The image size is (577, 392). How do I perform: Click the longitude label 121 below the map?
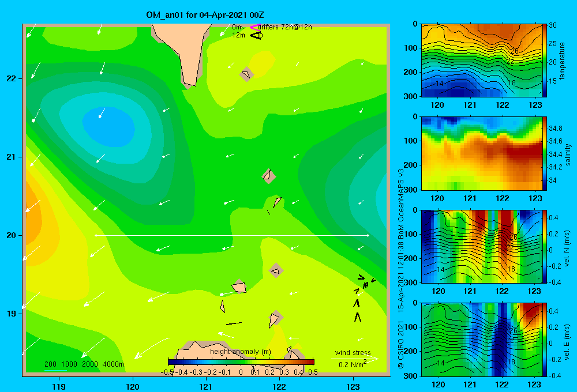[x=206, y=386]
